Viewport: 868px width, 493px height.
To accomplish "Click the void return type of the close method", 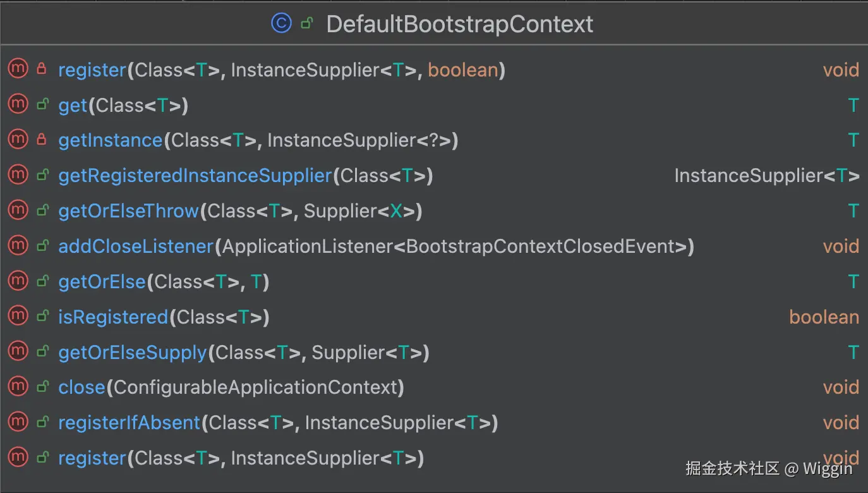I will pos(841,387).
